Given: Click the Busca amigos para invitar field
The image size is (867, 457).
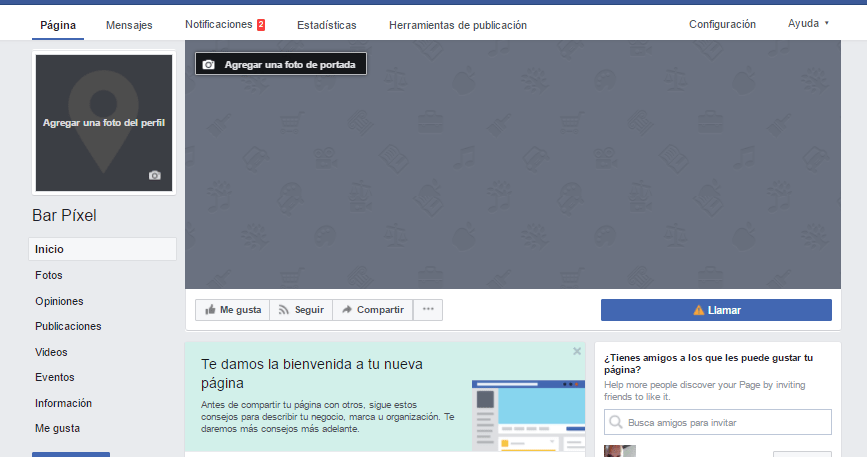Looking at the screenshot, I should (x=718, y=422).
